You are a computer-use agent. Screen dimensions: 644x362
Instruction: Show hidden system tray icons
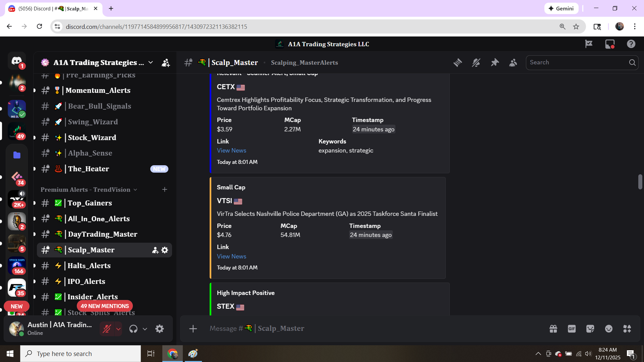(x=538, y=354)
